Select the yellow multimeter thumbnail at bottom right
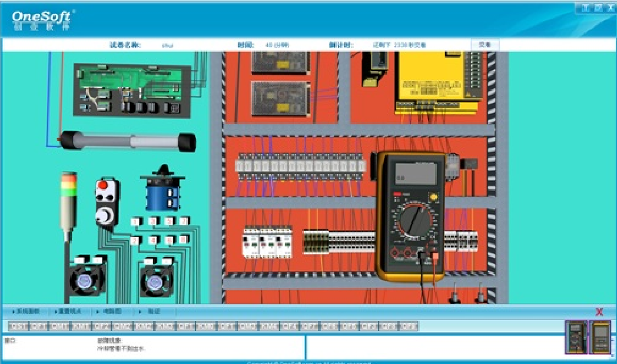Viewport: 617px width, 364px height. [601, 338]
